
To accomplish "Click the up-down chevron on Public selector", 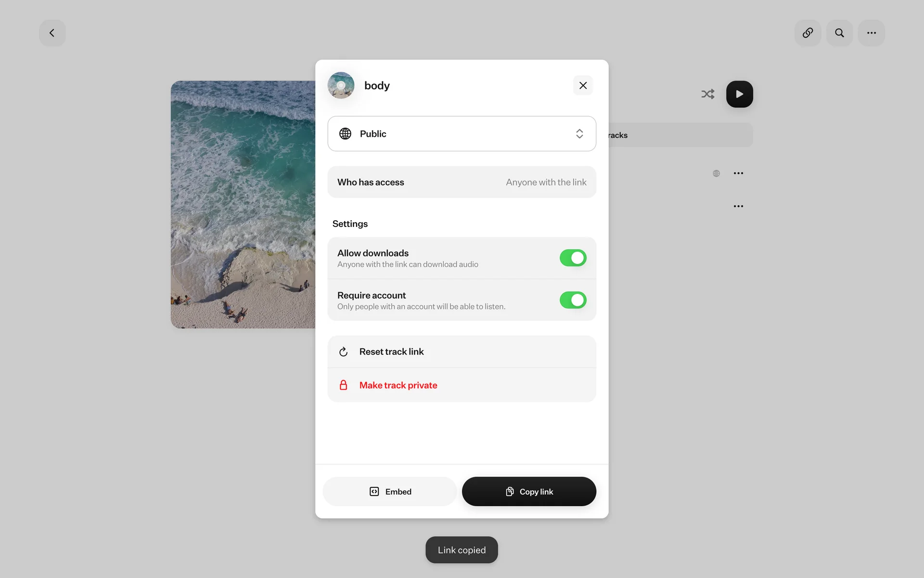I will pos(579,133).
